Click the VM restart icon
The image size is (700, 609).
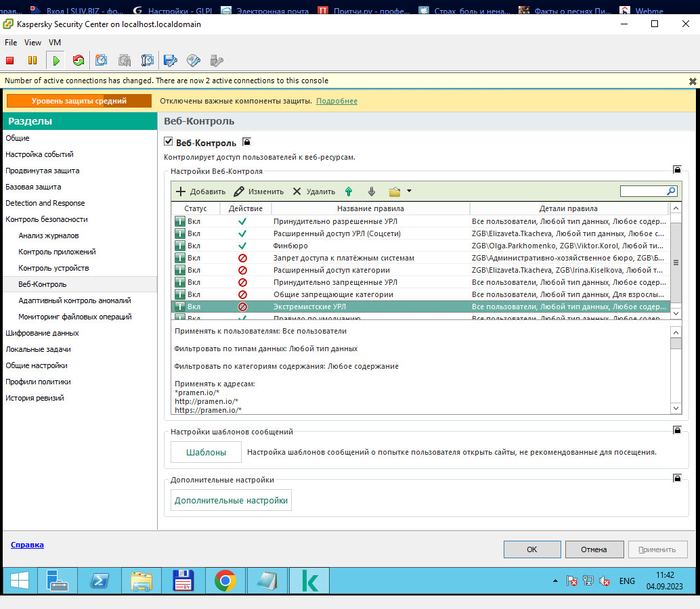pyautogui.click(x=79, y=61)
